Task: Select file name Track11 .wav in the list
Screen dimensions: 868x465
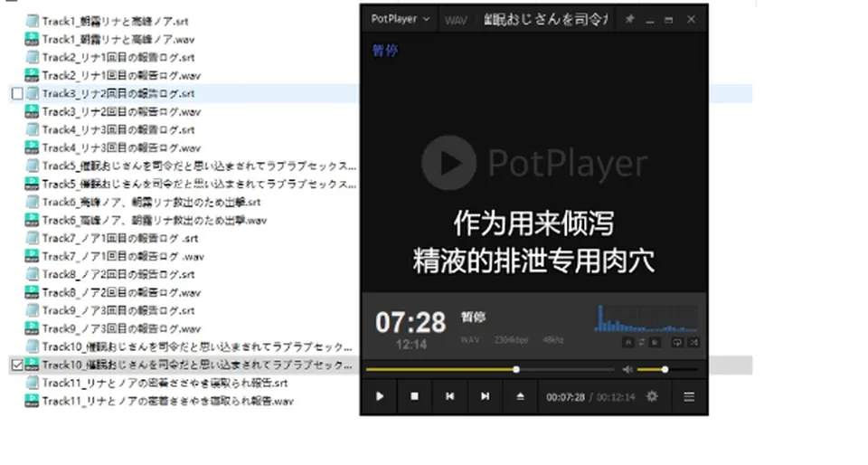Action: [168, 402]
